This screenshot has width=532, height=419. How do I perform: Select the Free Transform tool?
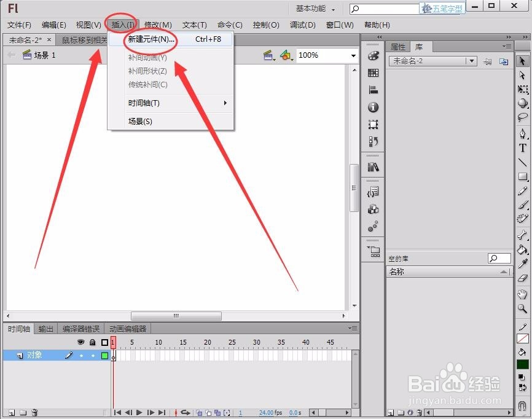[x=523, y=89]
